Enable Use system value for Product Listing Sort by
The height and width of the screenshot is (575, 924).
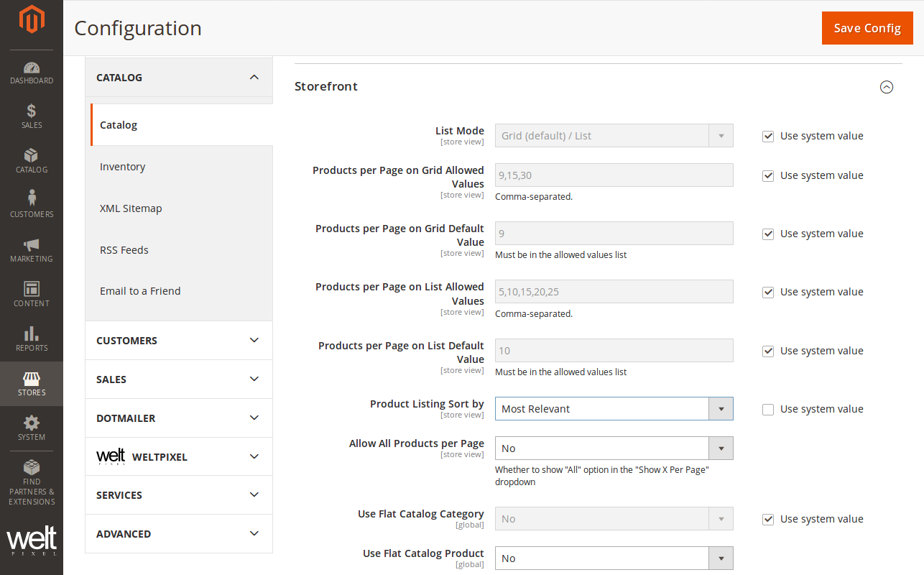tap(768, 410)
